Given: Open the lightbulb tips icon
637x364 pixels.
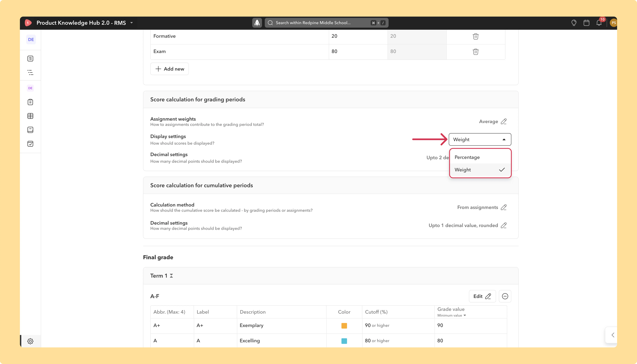Looking at the screenshot, I should 574,23.
